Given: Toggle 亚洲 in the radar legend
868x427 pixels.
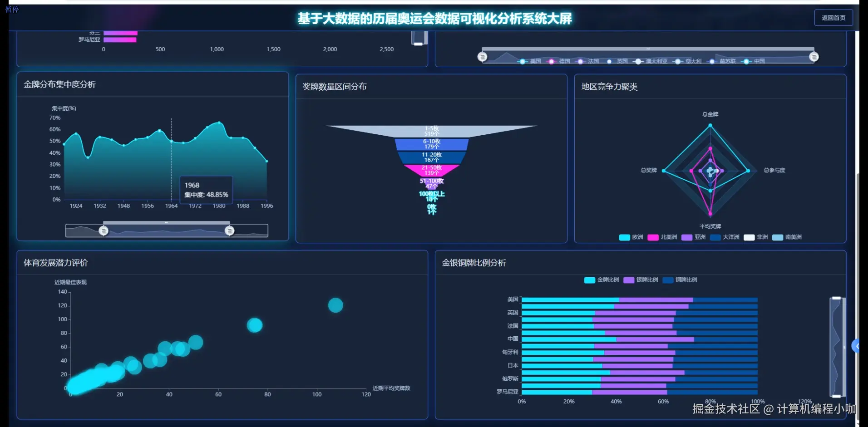Looking at the screenshot, I should [x=694, y=237].
